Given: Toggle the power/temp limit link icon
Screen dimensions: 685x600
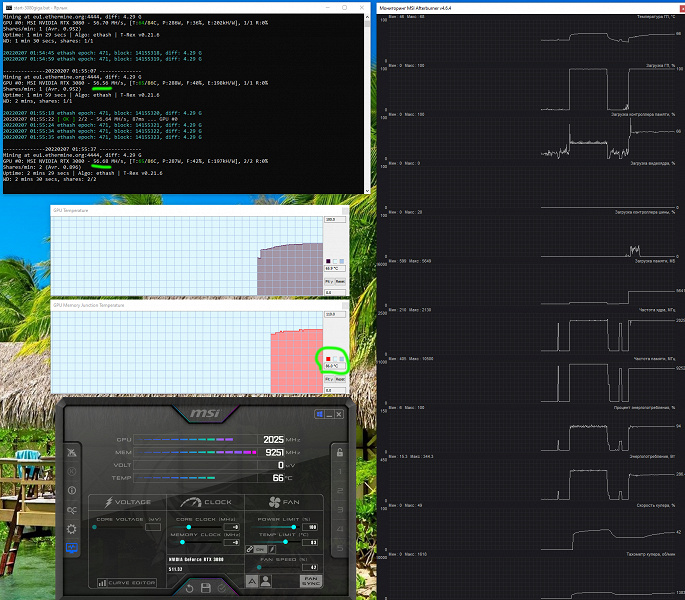Looking at the screenshot, I should pyautogui.click(x=249, y=549).
